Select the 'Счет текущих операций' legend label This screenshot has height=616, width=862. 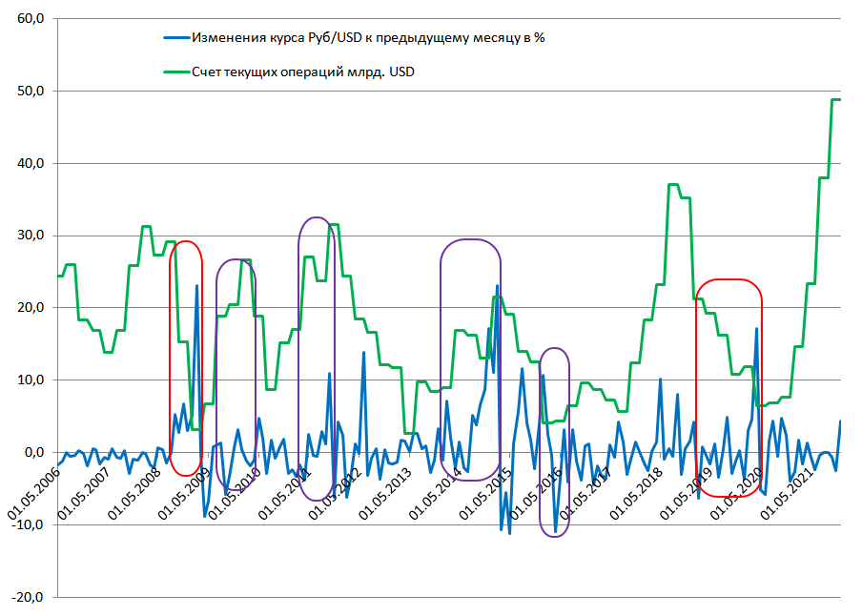pos(303,72)
